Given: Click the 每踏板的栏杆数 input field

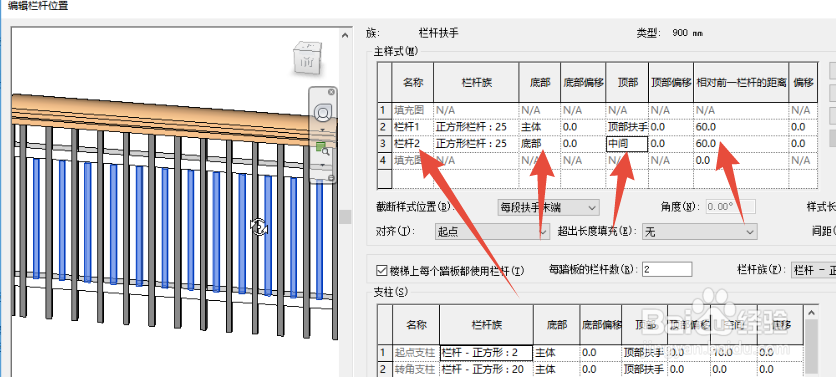Looking at the screenshot, I should 667,270.
